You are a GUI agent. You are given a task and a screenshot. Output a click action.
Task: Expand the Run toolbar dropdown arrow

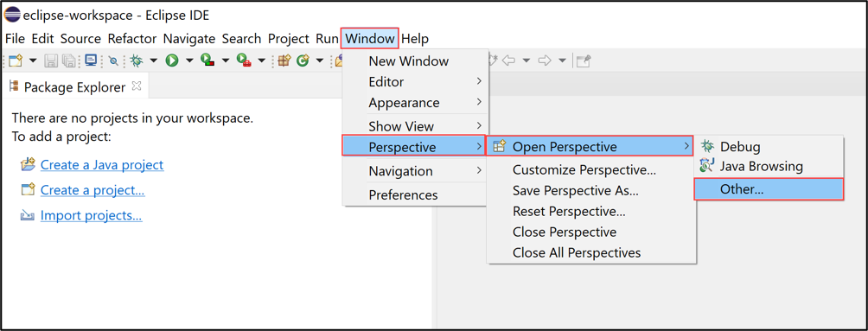(x=189, y=60)
